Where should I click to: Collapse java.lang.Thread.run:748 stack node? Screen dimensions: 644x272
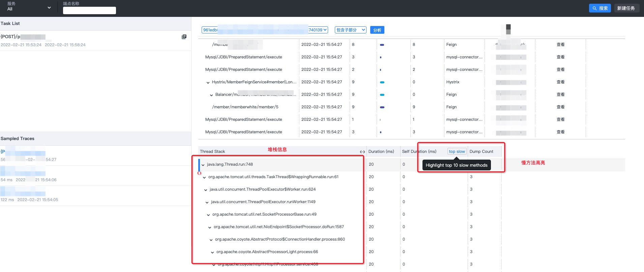(203, 165)
